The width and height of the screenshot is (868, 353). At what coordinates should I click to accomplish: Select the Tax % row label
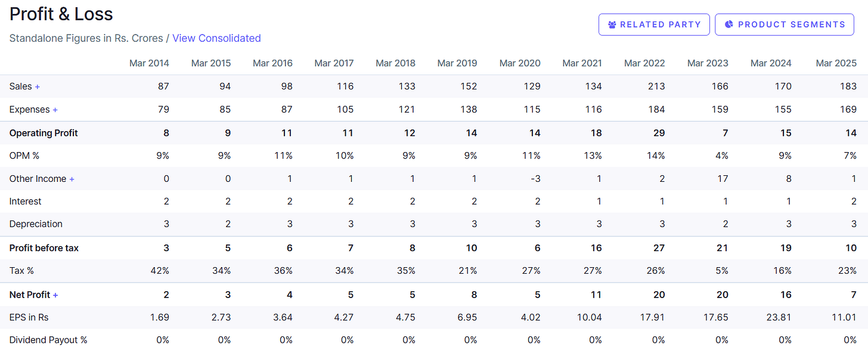click(21, 271)
